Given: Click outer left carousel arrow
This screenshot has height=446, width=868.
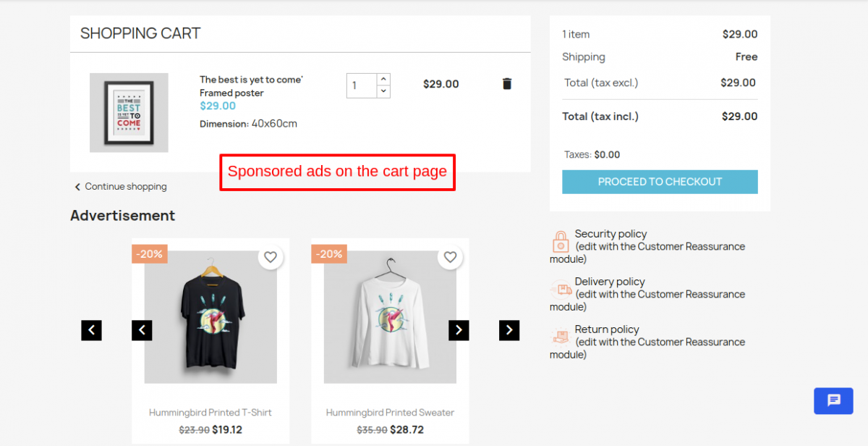Looking at the screenshot, I should coord(91,330).
